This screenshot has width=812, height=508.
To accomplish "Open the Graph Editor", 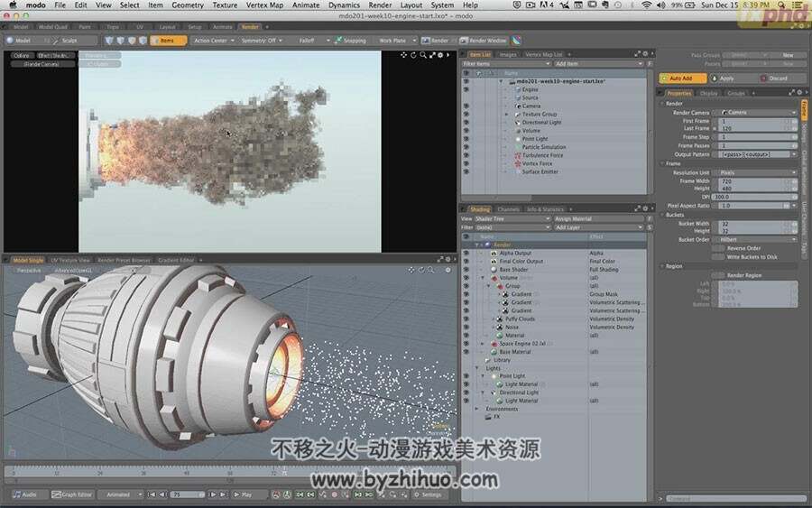I will pyautogui.click(x=72, y=494).
